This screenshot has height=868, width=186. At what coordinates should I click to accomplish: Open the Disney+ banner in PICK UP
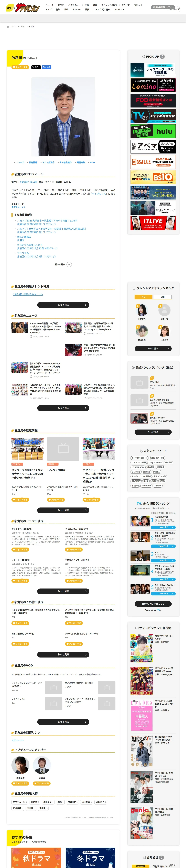153,70
